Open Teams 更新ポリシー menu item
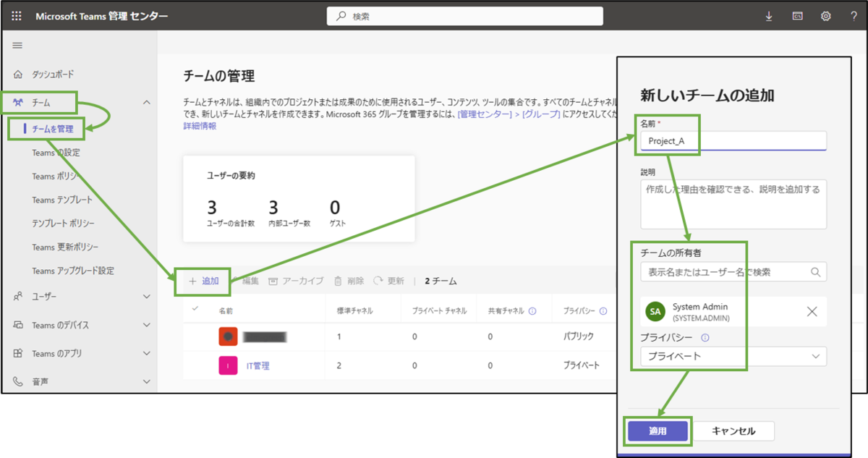The image size is (868, 458). point(65,247)
